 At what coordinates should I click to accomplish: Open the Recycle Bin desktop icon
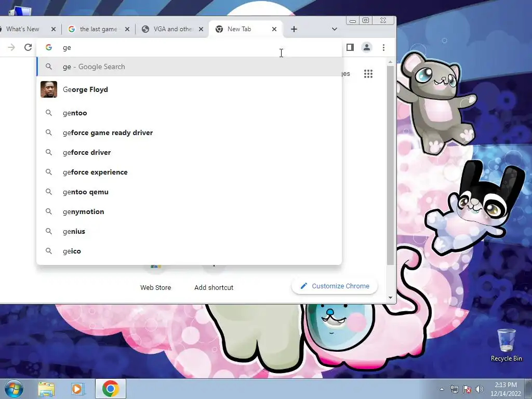(506, 345)
